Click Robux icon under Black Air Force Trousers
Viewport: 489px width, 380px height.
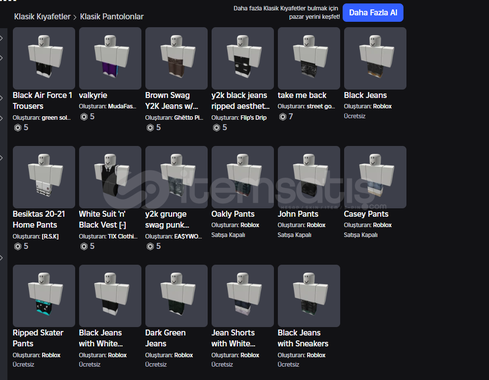pyautogui.click(x=17, y=128)
